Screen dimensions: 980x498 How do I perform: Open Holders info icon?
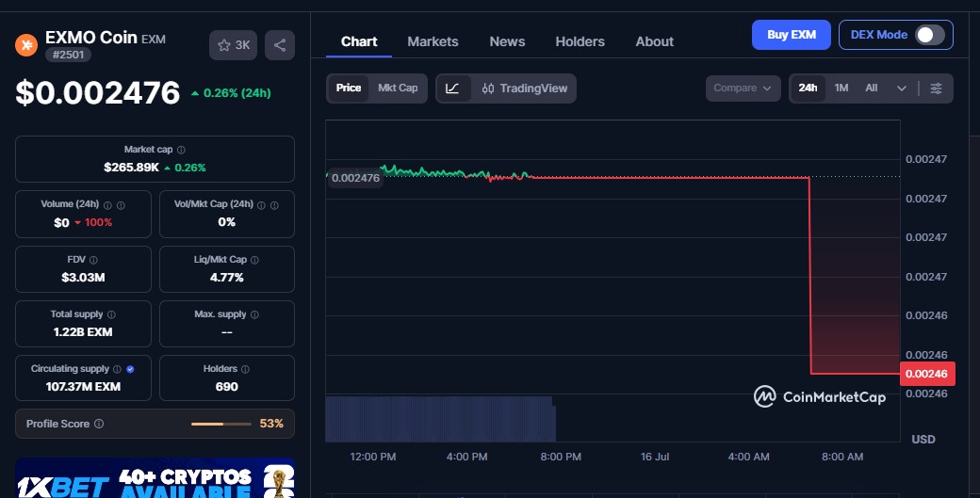[245, 369]
